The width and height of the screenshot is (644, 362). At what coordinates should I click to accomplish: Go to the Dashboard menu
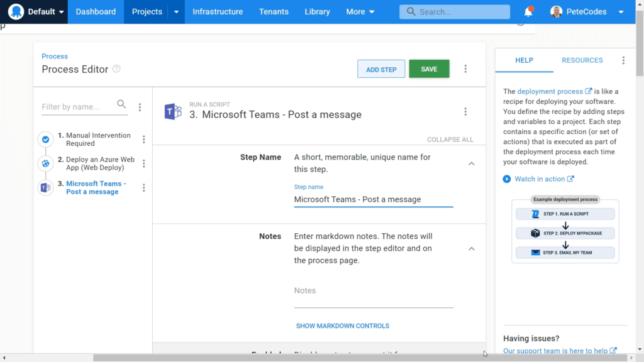click(x=96, y=11)
